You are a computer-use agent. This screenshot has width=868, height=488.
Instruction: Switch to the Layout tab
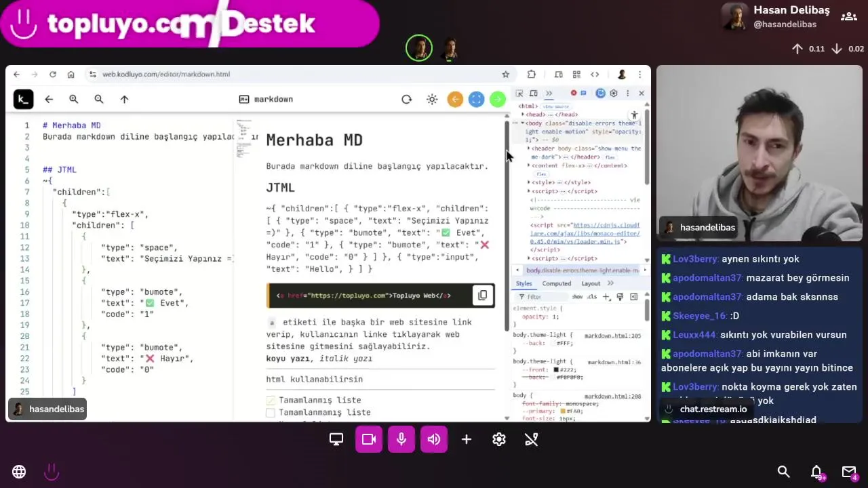pos(590,283)
